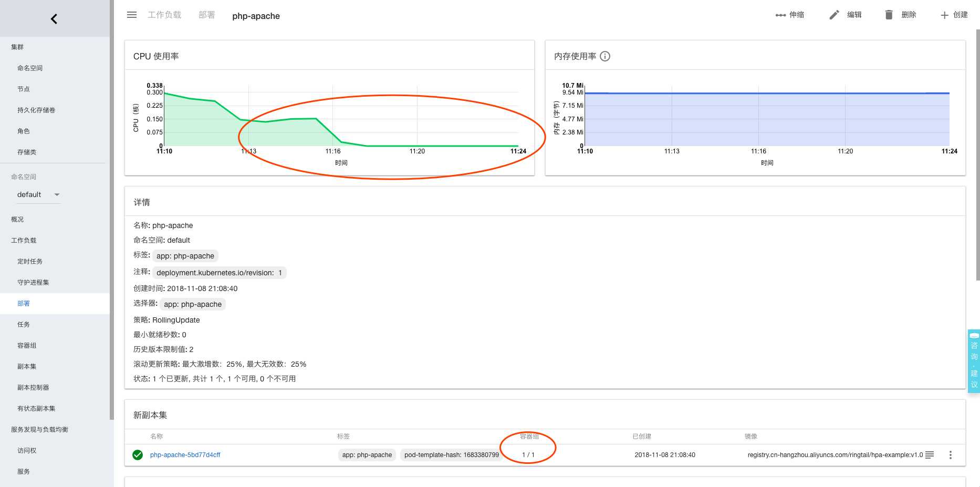
Task: Open 服务发现与负载均衡 in sidebar
Action: (x=39, y=430)
